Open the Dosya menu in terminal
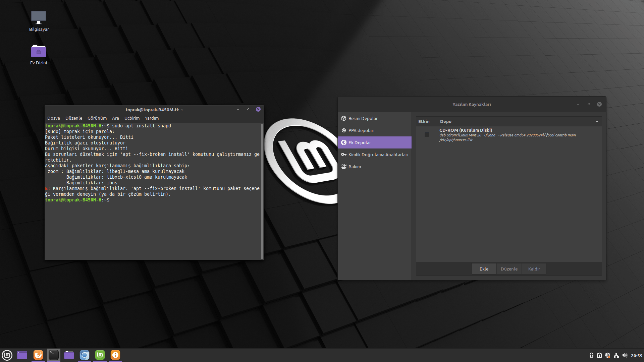 53,118
